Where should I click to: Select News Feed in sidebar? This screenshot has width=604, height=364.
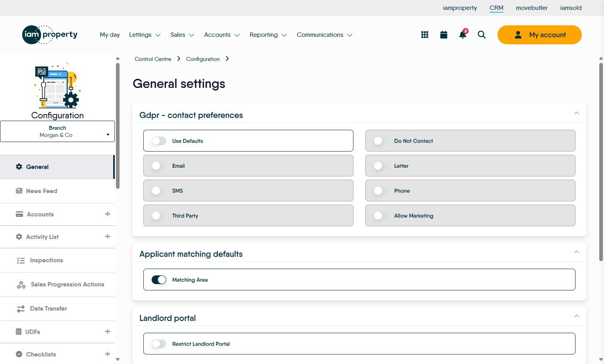[x=42, y=191]
